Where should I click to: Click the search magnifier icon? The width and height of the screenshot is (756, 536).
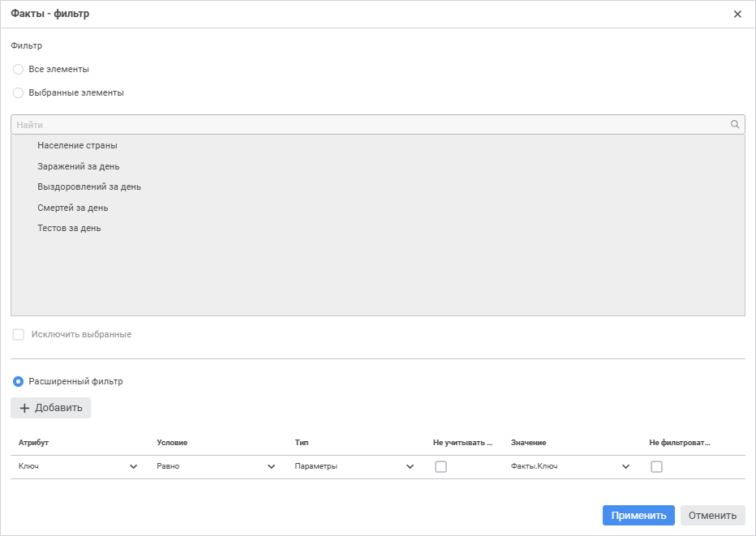[735, 125]
